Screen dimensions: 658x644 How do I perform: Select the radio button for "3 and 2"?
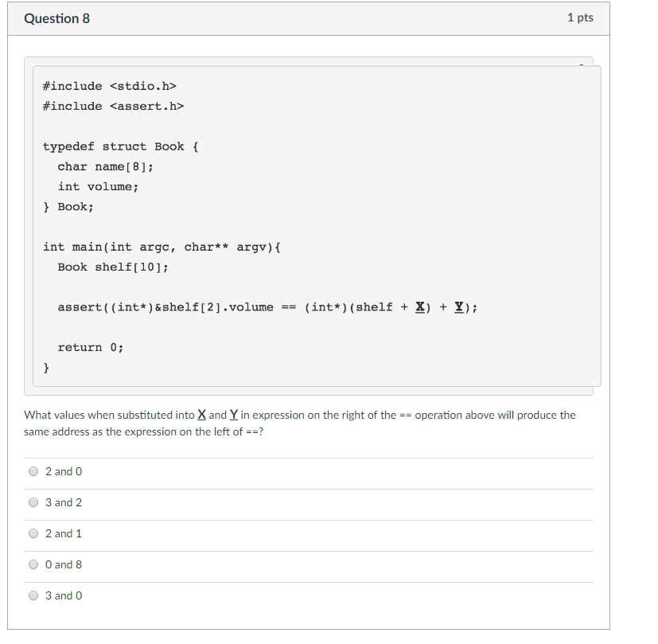click(33, 502)
